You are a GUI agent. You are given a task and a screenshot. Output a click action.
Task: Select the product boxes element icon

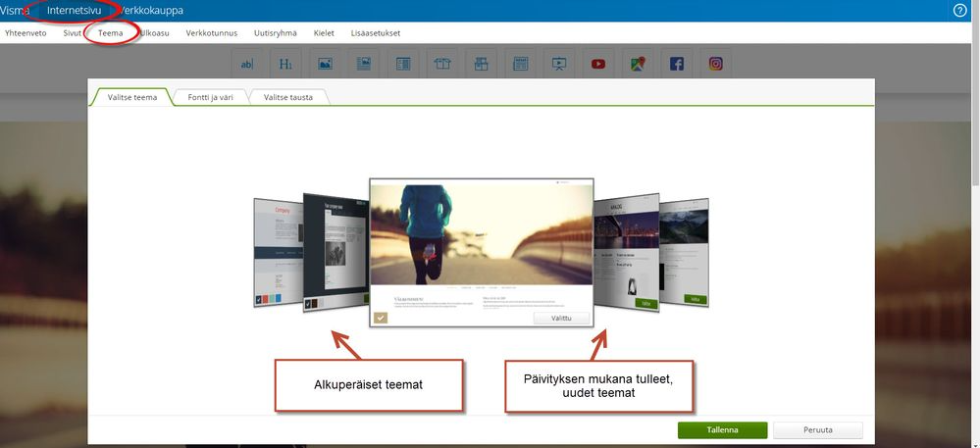pos(481,63)
